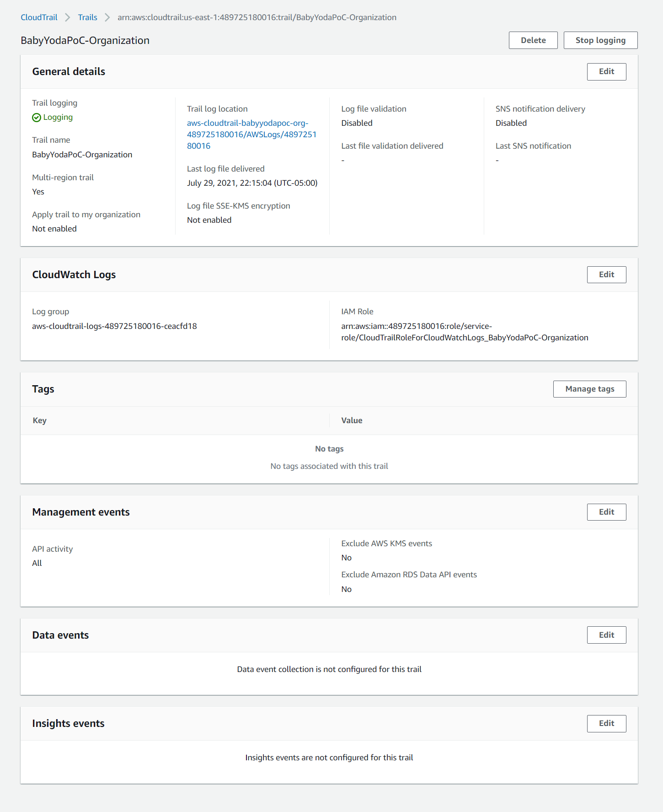Image resolution: width=663 pixels, height=812 pixels.
Task: Select the trail name value BabyYodaPoC-Organization
Action: click(x=82, y=155)
